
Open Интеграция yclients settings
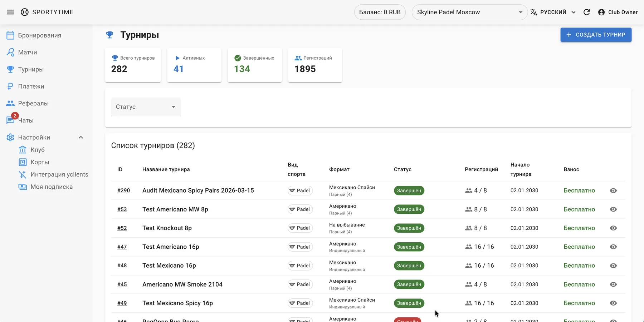[59, 174]
